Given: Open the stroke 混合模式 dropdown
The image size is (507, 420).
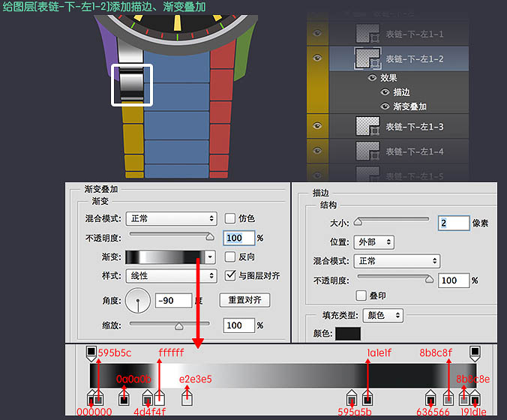Looking at the screenshot, I should (x=397, y=261).
